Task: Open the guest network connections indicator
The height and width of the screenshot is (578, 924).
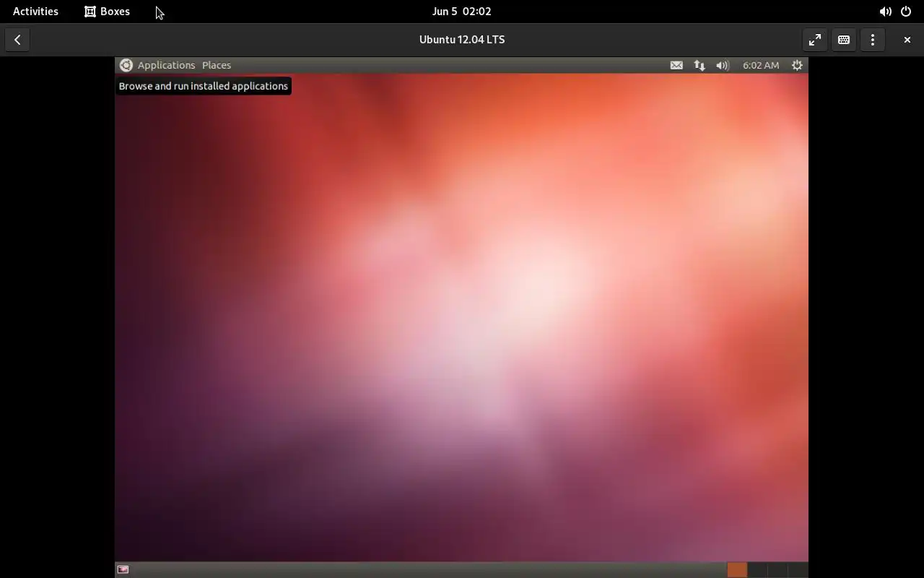Action: [699, 65]
